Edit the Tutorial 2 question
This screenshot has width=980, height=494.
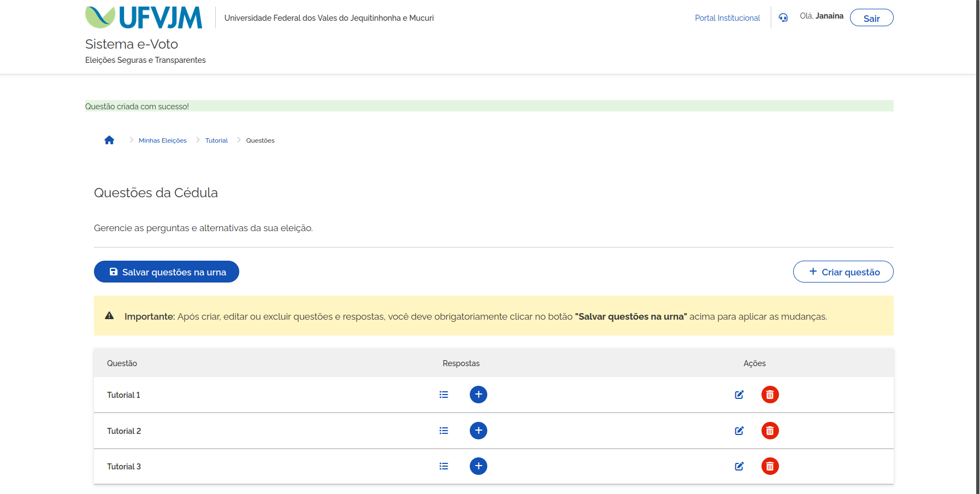739,431
